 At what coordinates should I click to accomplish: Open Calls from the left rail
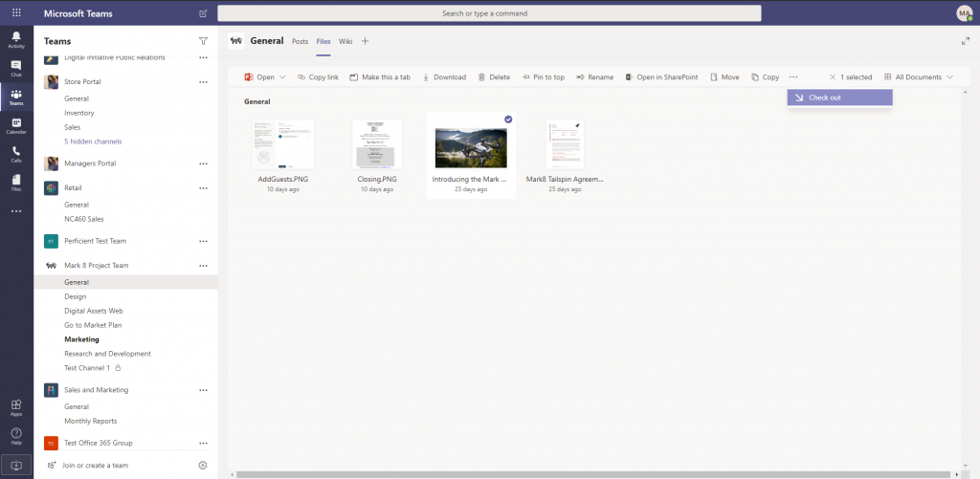pos(16,154)
